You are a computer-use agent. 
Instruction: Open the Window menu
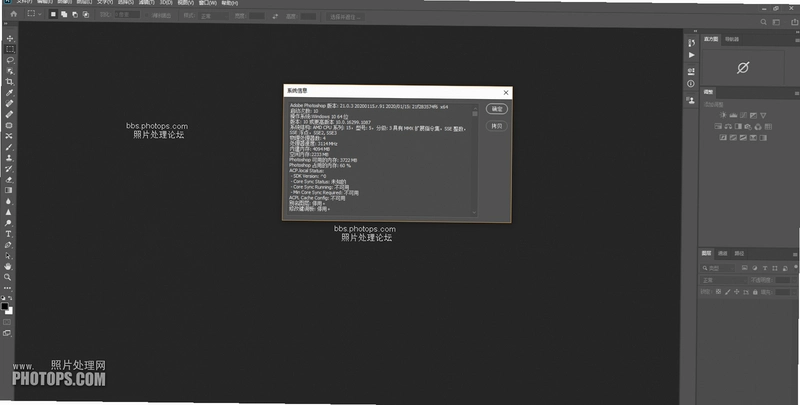point(207,3)
